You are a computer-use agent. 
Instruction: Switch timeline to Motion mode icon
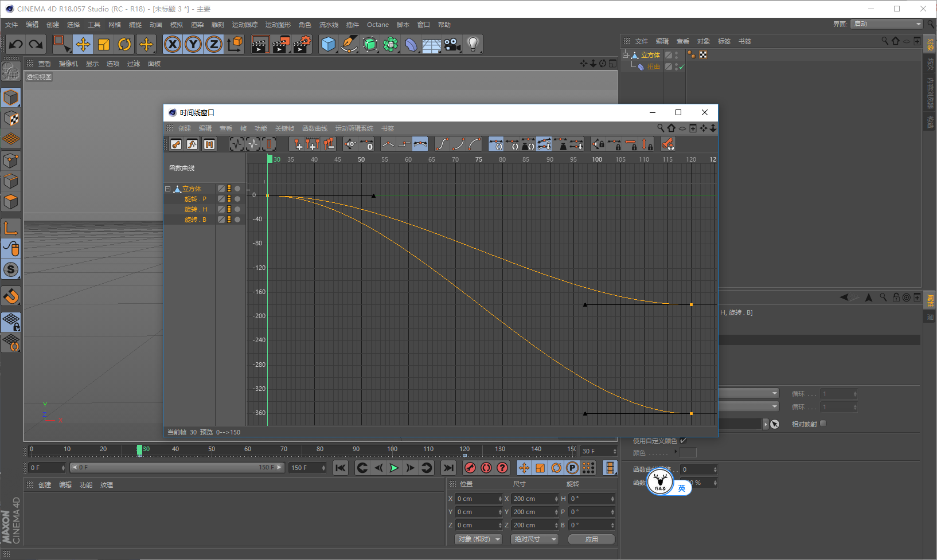click(x=209, y=144)
